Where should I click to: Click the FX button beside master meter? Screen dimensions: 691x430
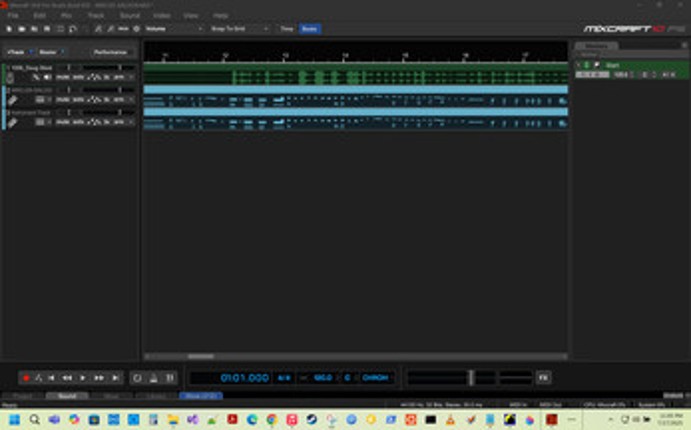point(543,378)
